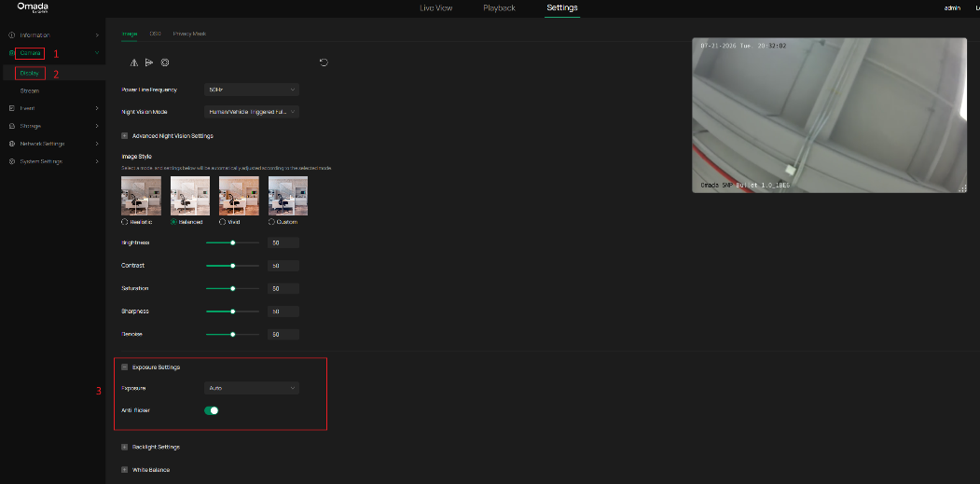Select the Realistic image style radio
The image size is (980, 484).
point(124,222)
